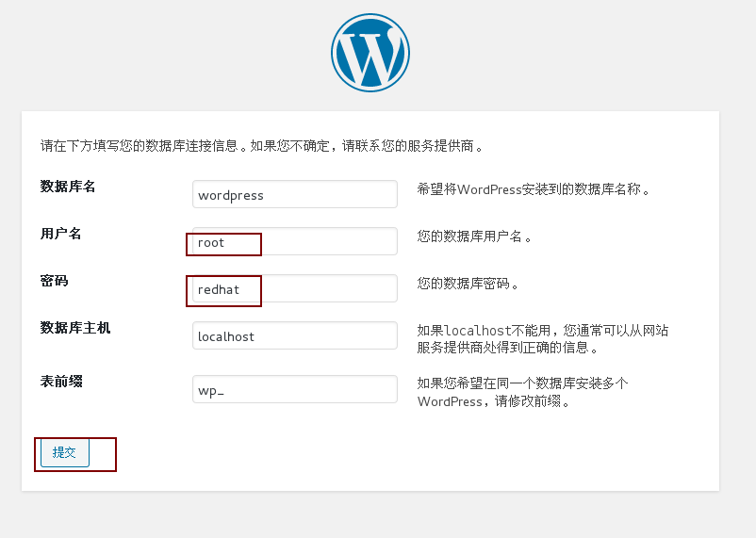Click the 数据库主机 label
Screen dimensions: 756x538
point(75,328)
